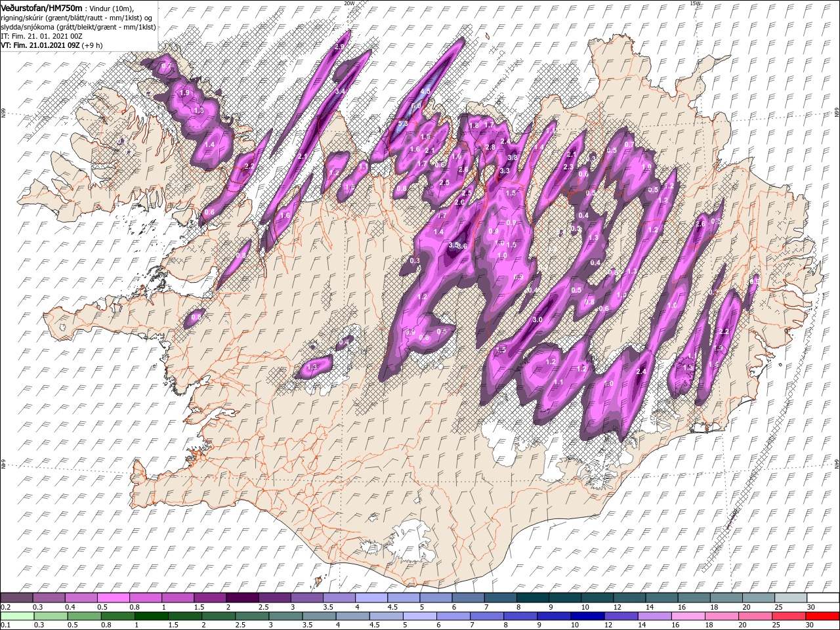Click the 20W longitude label
Screen dimensions: 840x630
349,3
